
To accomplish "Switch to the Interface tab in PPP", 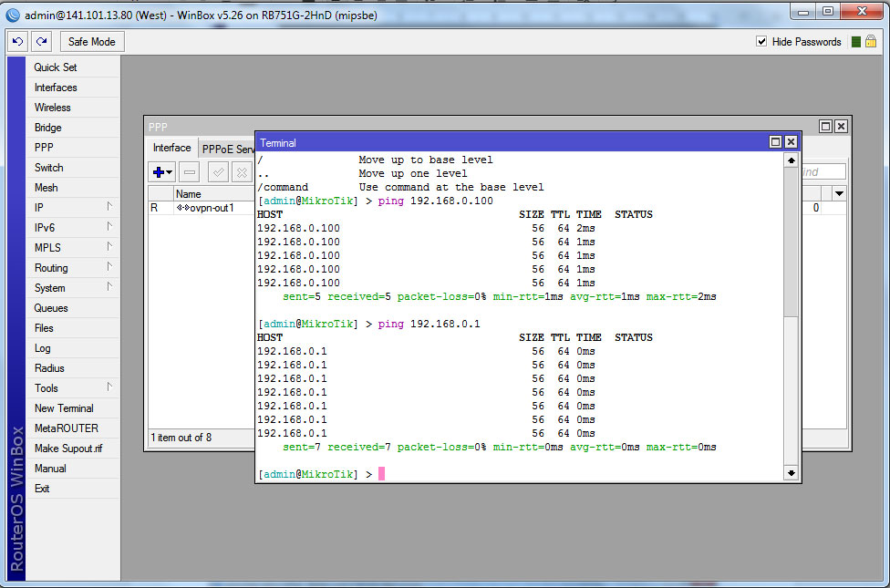I will click(171, 148).
